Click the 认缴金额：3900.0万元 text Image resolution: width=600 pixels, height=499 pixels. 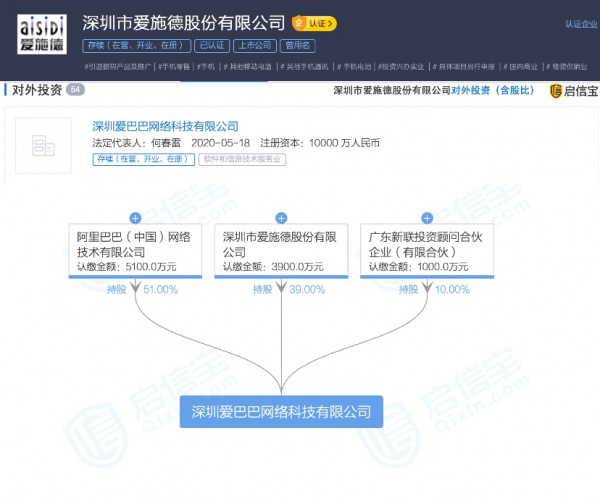coord(273,267)
